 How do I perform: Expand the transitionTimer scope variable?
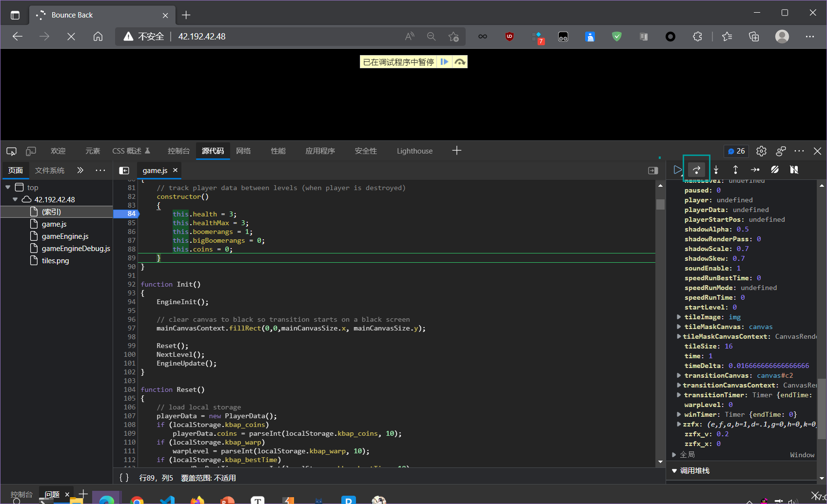coord(679,395)
